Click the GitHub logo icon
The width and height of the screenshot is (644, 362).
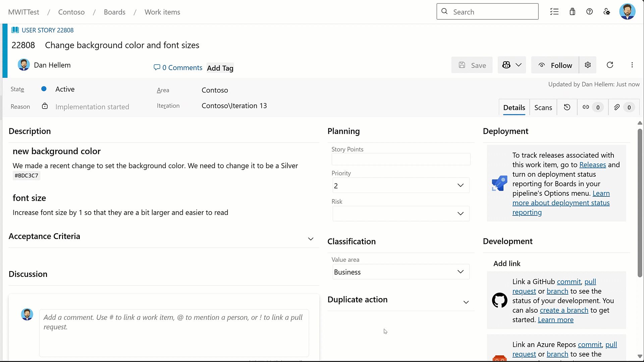tap(499, 300)
